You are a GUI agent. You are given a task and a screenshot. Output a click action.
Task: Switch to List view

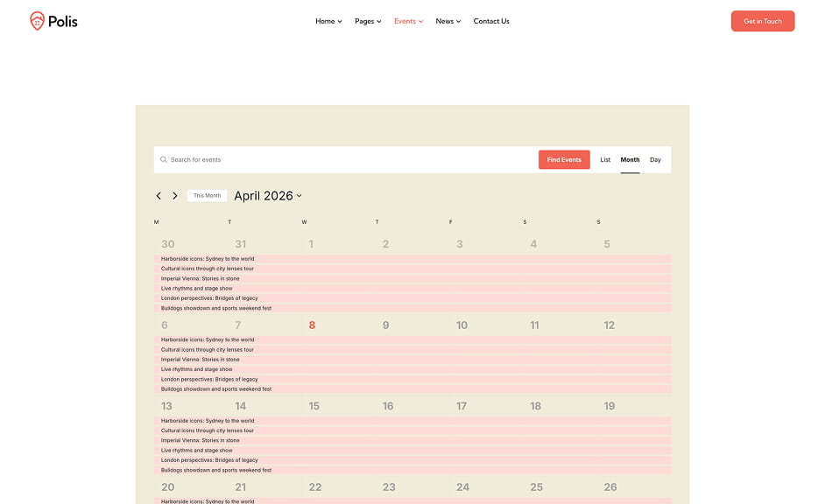click(605, 159)
